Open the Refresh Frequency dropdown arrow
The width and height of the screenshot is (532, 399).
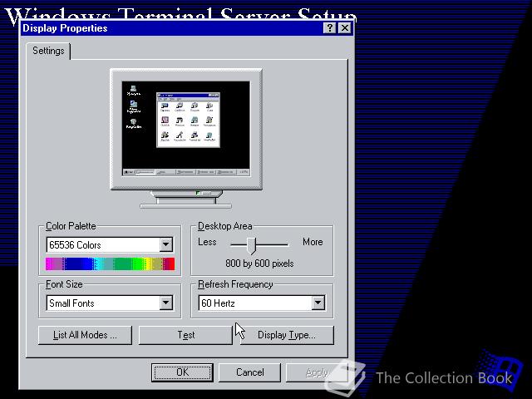pos(318,303)
